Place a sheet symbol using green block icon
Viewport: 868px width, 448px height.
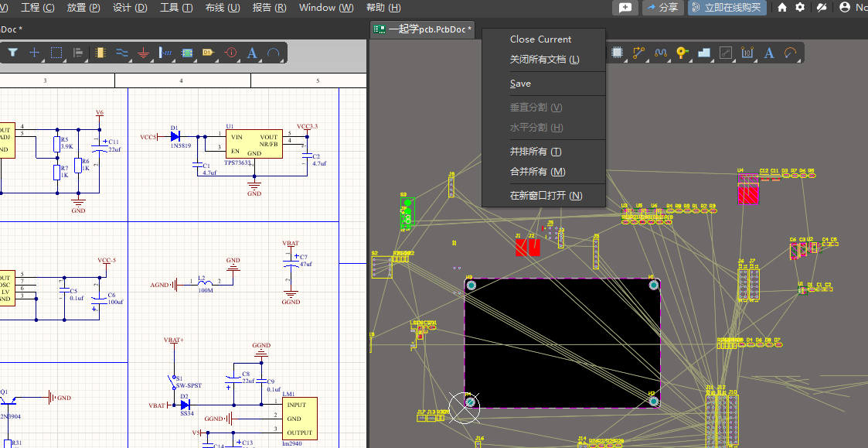coord(187,53)
